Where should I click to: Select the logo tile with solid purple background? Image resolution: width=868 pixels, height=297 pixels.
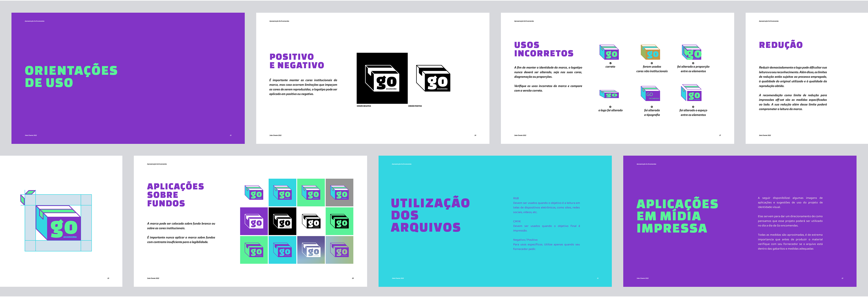(254, 221)
